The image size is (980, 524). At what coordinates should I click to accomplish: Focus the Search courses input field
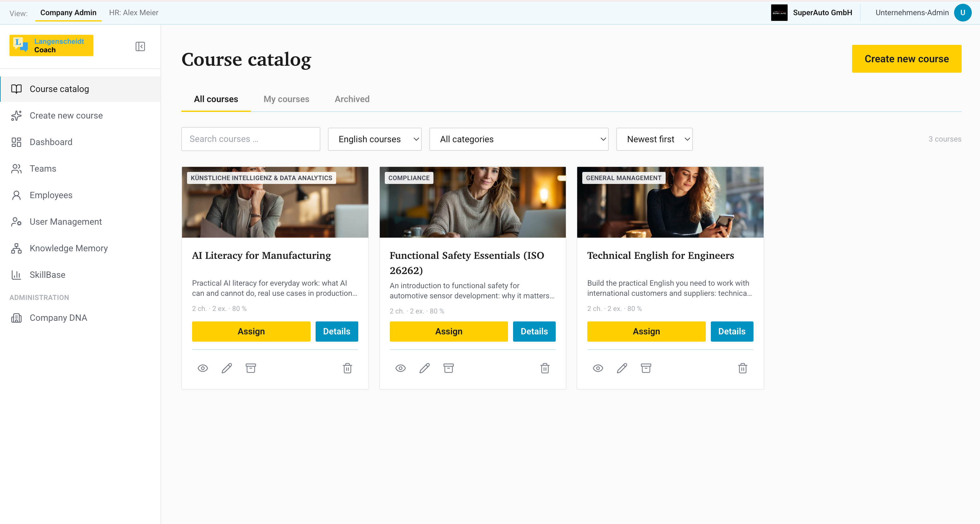pyautogui.click(x=251, y=139)
